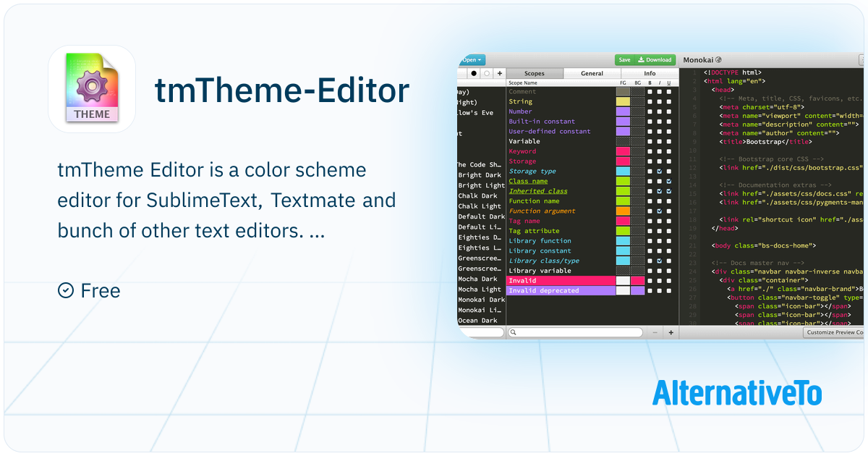The height and width of the screenshot is (456, 868).
Task: Toggle underline checkbox for Class name
Action: pyautogui.click(x=669, y=181)
